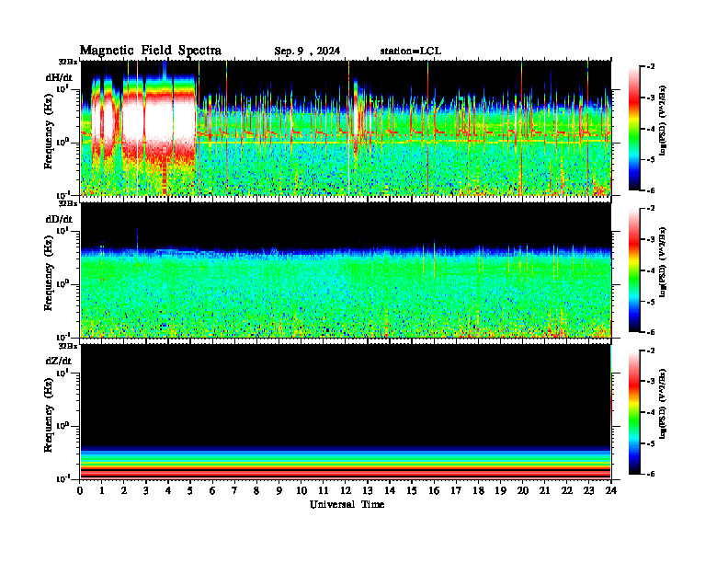The width and height of the screenshot is (728, 563).
Task: Select the date text "Sep. 9 , 2024"
Action: [307, 52]
